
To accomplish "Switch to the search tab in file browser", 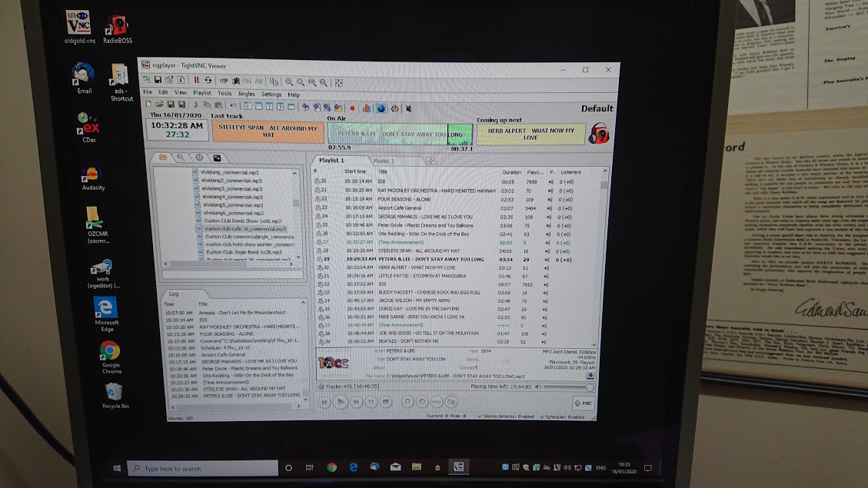I will [x=181, y=158].
